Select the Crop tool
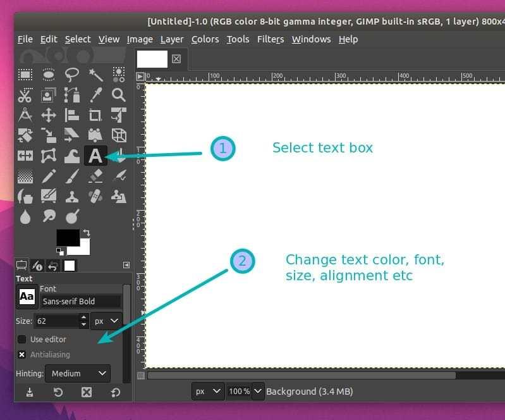Viewport: 505px width, 420px height. pyautogui.click(x=95, y=115)
